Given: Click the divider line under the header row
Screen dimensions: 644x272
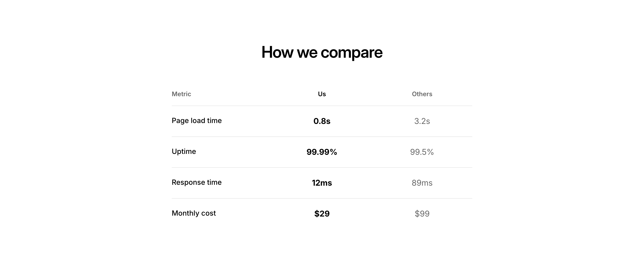Looking at the screenshot, I should (322, 106).
